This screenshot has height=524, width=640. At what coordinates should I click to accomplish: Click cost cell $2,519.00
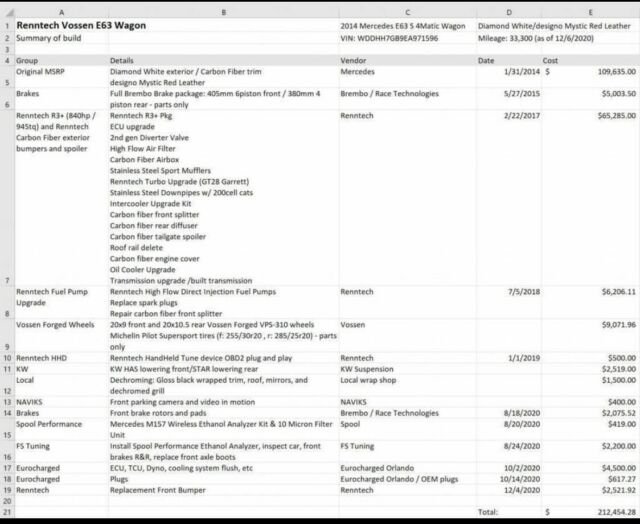pyautogui.click(x=591, y=369)
